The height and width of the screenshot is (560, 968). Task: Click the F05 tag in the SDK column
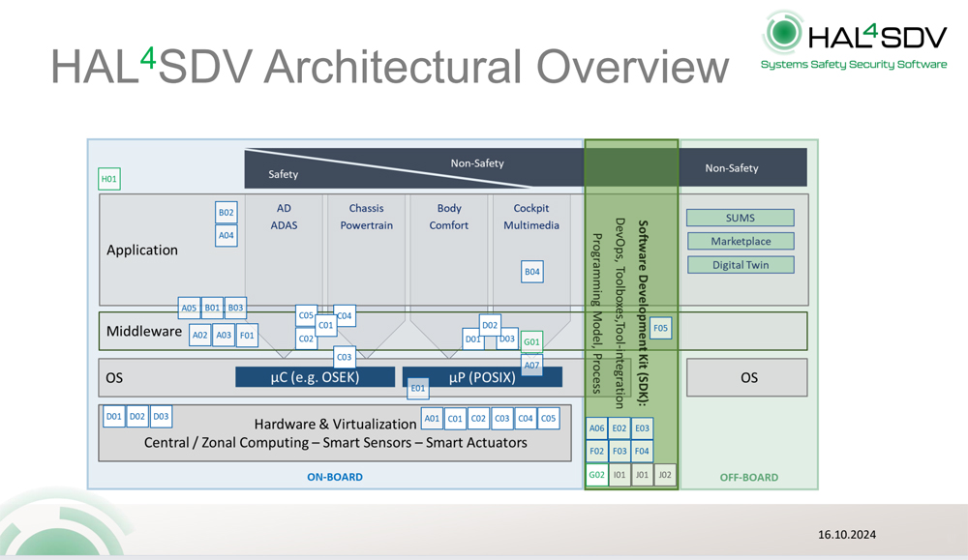click(660, 328)
